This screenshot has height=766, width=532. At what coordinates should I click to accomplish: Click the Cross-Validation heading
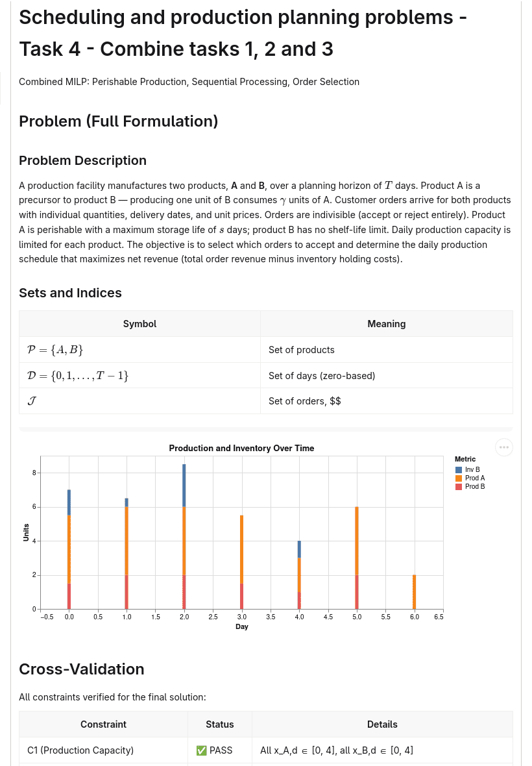82,669
